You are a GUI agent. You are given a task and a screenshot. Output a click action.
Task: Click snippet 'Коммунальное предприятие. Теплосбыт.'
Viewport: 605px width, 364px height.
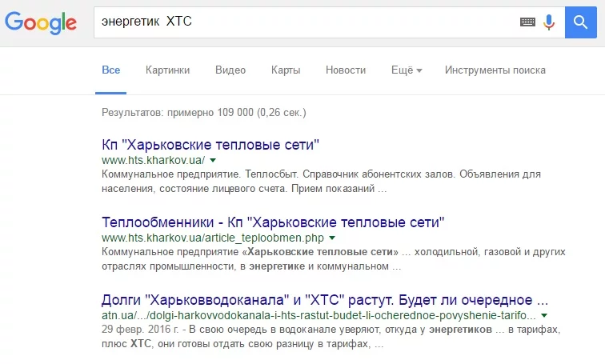tap(200, 174)
